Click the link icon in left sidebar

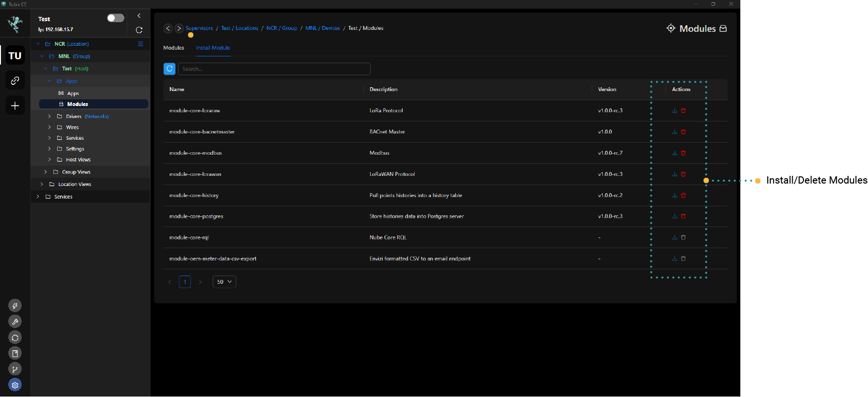15,80
